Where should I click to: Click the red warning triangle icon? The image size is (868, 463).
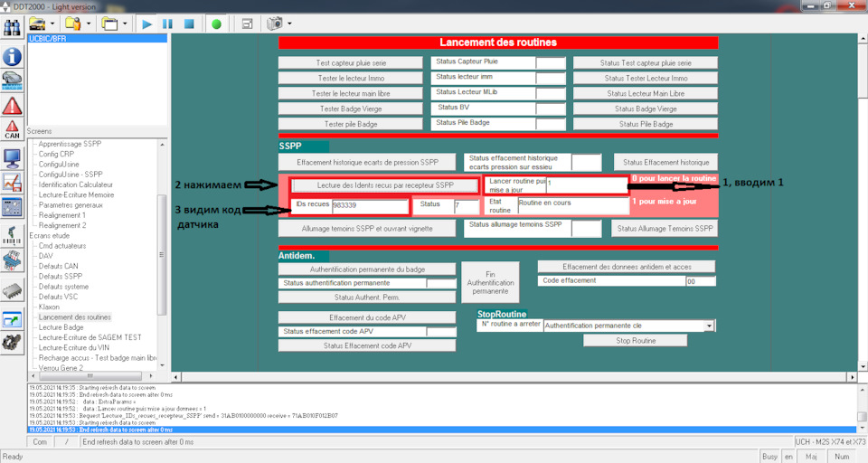pyautogui.click(x=12, y=106)
